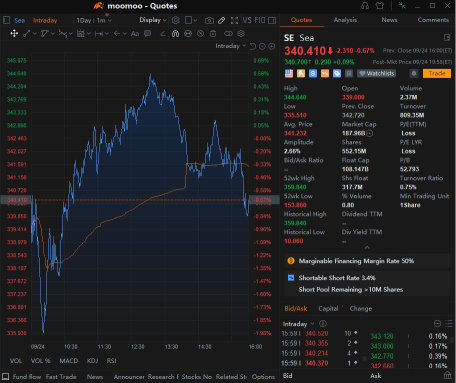The height and width of the screenshot is (383, 456).
Task: Click the Bid/Ask list scrollbar
Action: click(x=453, y=340)
